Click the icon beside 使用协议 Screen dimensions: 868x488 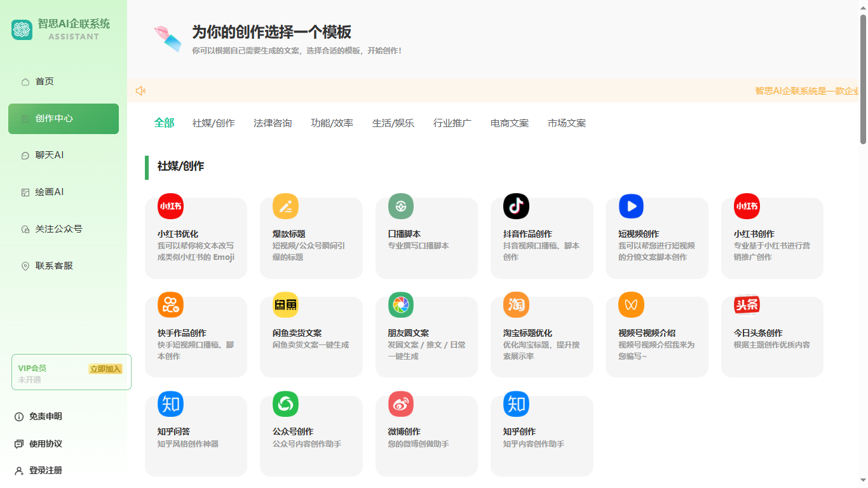click(x=19, y=444)
